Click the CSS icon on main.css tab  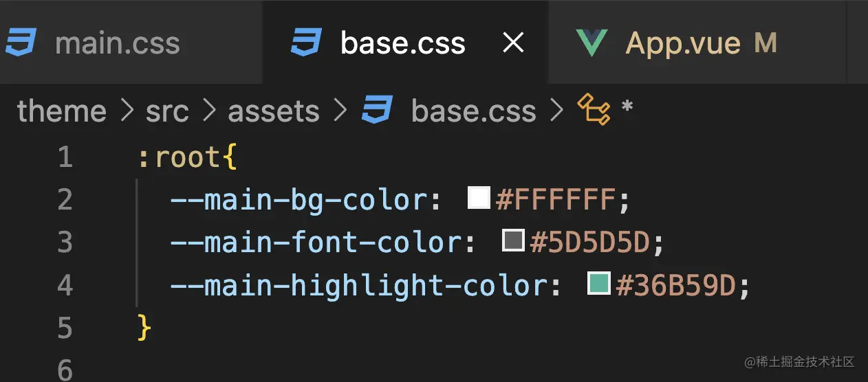[x=21, y=43]
